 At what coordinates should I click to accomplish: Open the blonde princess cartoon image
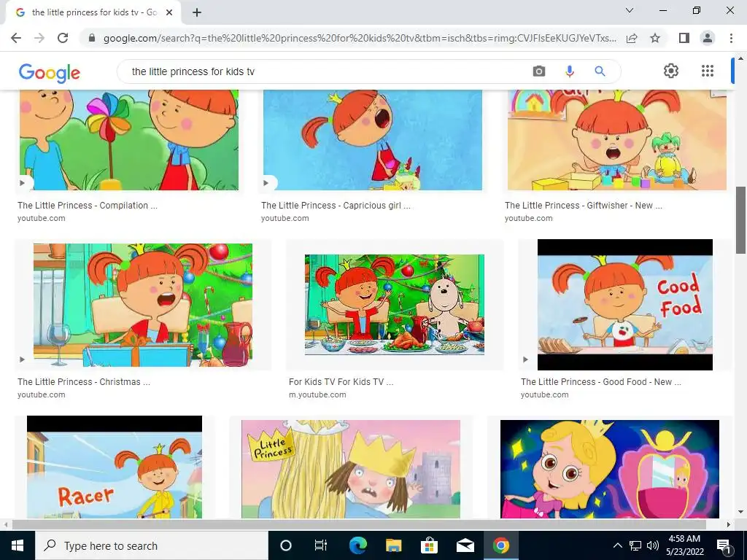tap(610, 469)
